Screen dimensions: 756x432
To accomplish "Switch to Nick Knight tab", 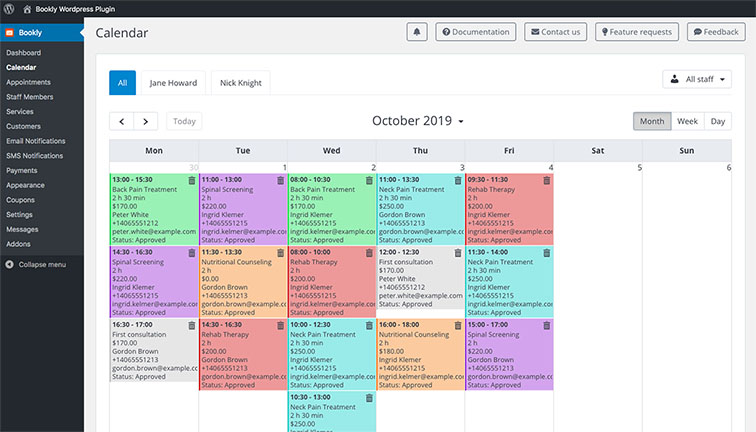I will 241,83.
